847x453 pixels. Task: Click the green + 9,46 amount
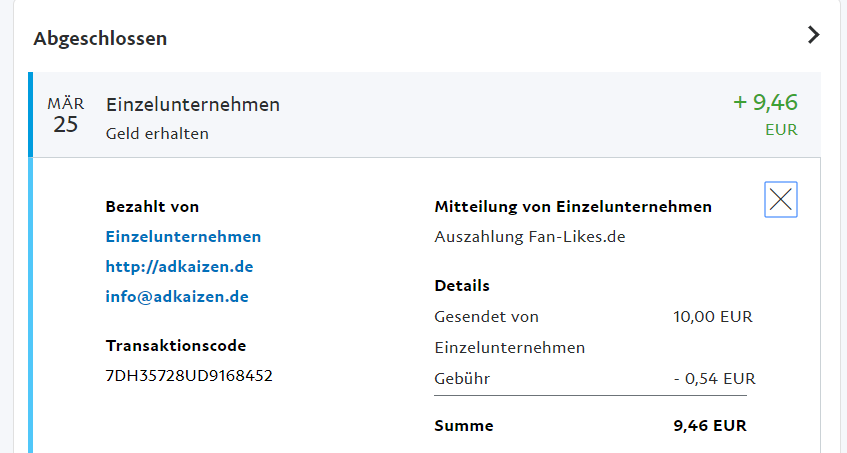point(765,102)
